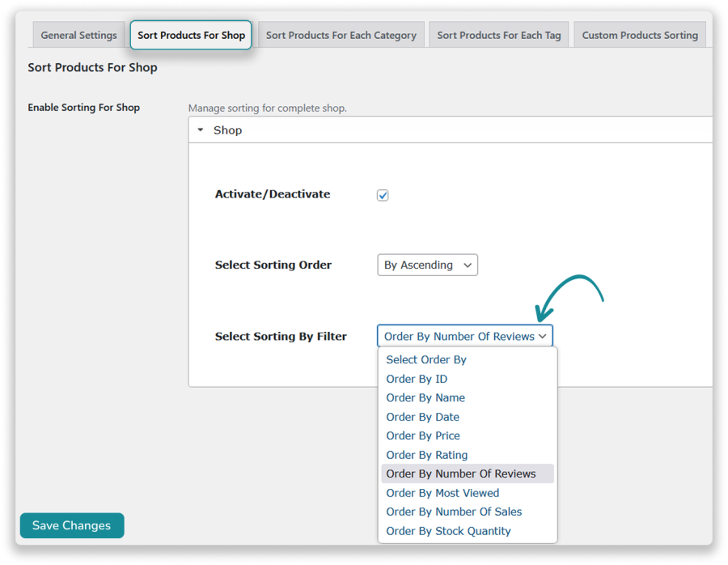This screenshot has height=565, width=728.
Task: Click the Shop section header text
Action: 227,130
